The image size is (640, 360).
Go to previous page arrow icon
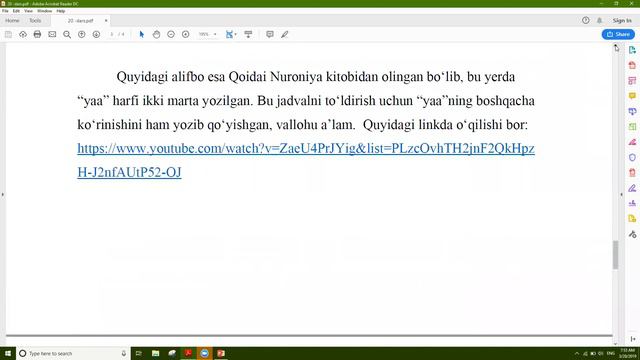coord(82,34)
